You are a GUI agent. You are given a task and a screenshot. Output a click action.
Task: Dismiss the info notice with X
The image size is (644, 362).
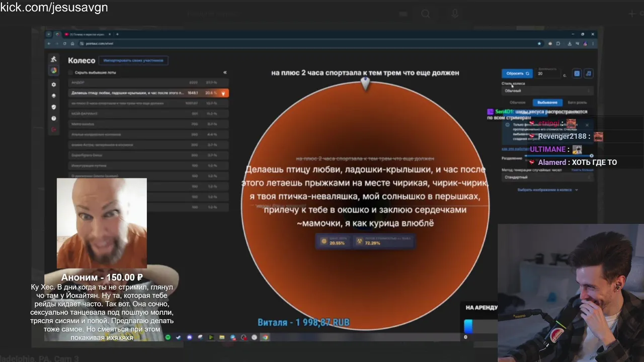(x=587, y=125)
